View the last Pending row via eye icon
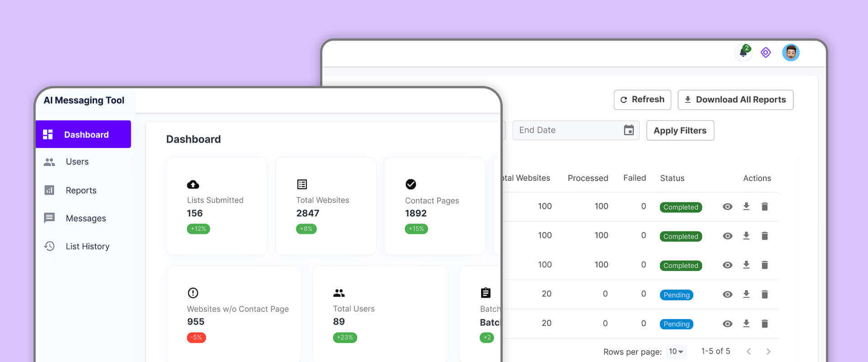 pos(727,324)
